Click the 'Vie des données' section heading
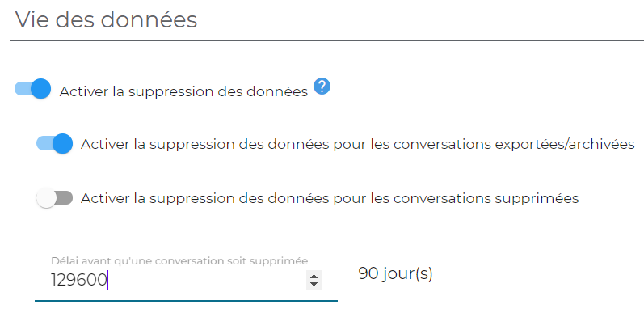 [x=107, y=19]
